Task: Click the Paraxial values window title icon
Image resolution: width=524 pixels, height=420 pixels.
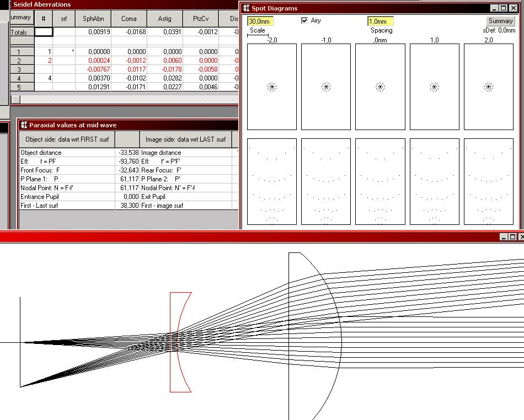Action: [x=23, y=125]
